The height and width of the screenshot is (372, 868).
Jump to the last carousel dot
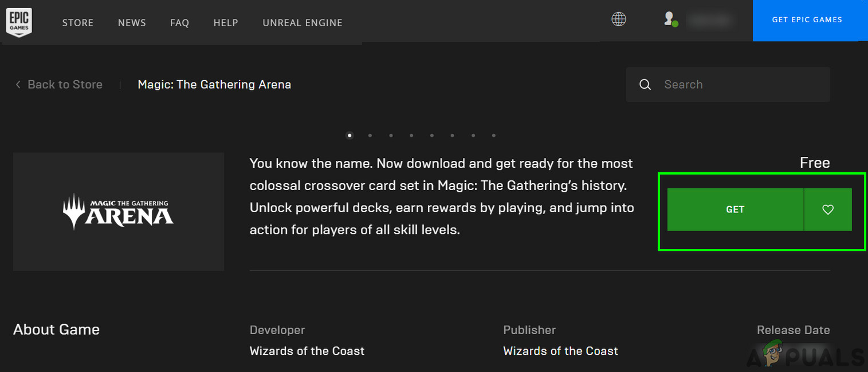tap(494, 136)
